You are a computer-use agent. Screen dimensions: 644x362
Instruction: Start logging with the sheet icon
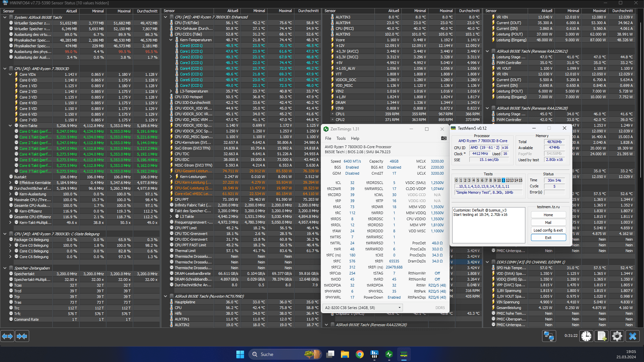[x=602, y=336]
